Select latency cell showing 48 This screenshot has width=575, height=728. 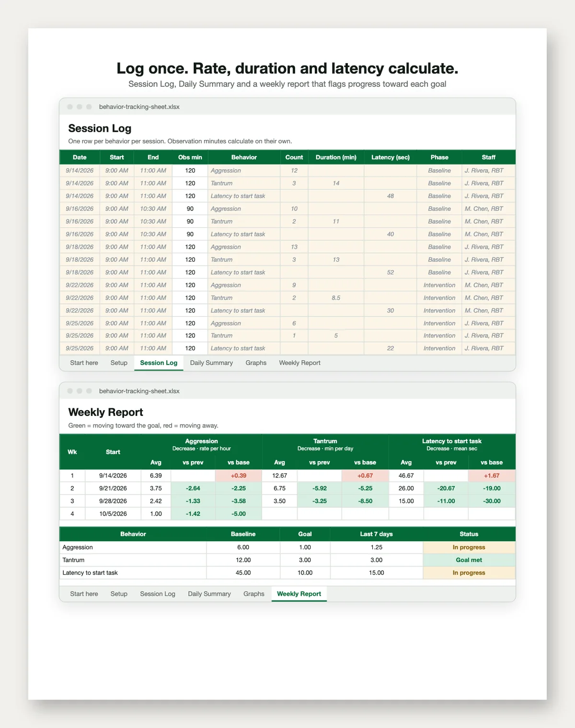coord(391,196)
